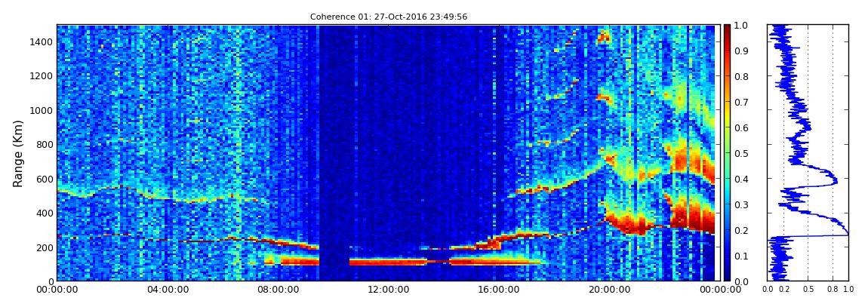Click the colorbar 0.7 label
Screen dimensions: 868x307
click(x=740, y=102)
